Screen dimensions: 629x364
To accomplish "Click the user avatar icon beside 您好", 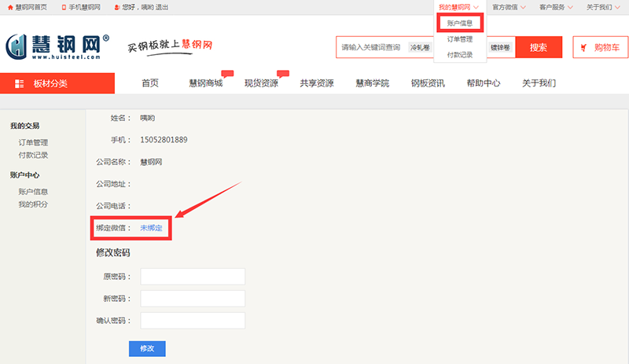I will point(116,7).
